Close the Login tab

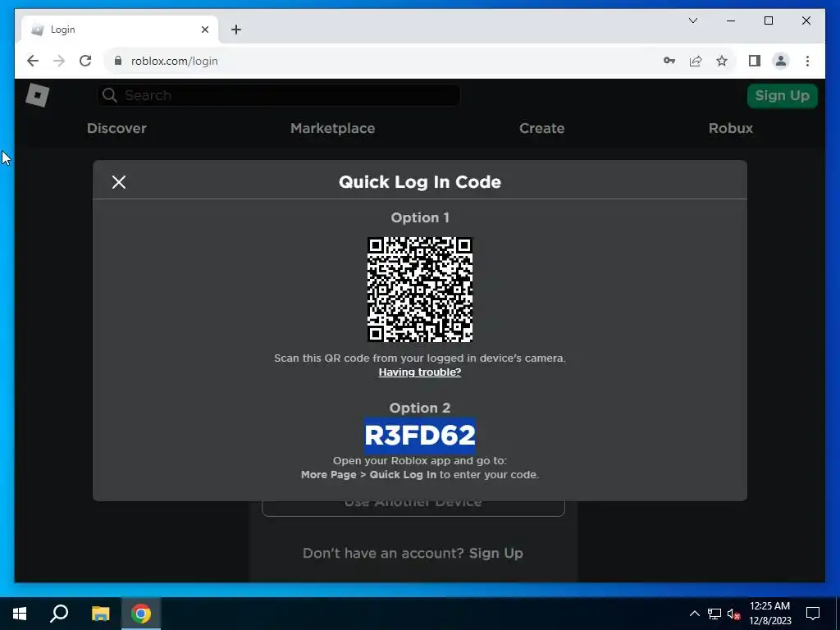coord(204,30)
